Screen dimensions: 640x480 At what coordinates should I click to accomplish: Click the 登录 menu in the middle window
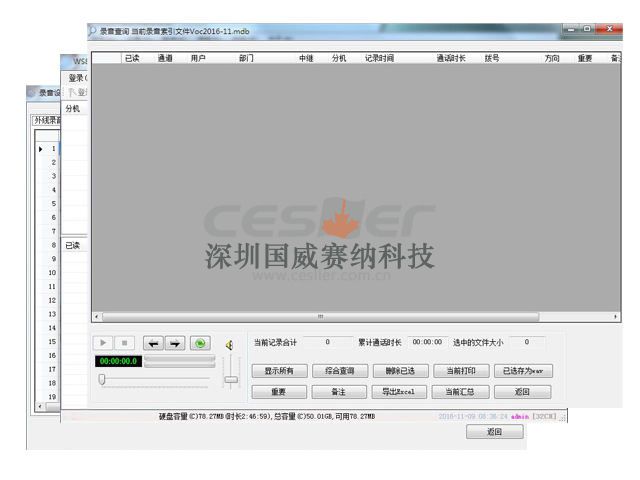point(77,78)
